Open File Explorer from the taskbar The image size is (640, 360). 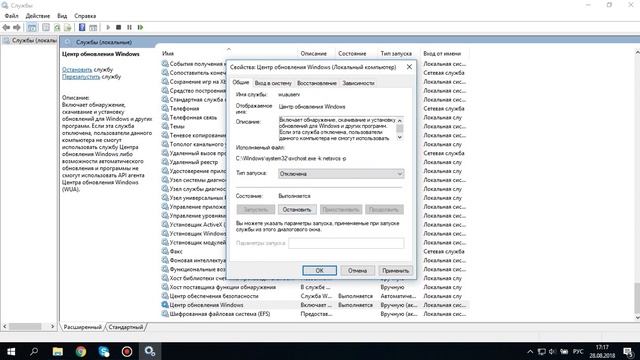pos(58,351)
